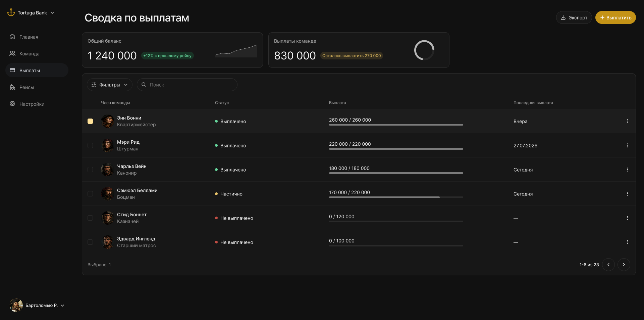This screenshot has width=644, height=320.
Task: Open the three-dot menu for Мэри Рид
Action: (x=627, y=145)
